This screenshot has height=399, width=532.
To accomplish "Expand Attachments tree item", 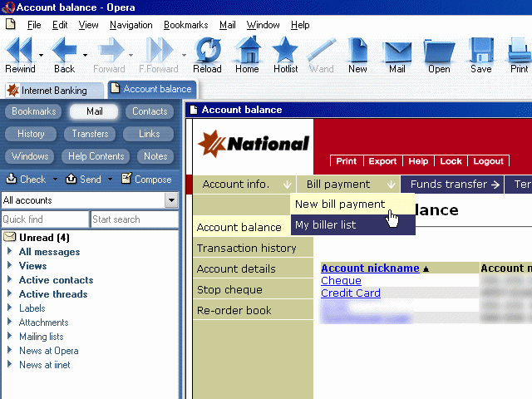I will [x=10, y=322].
